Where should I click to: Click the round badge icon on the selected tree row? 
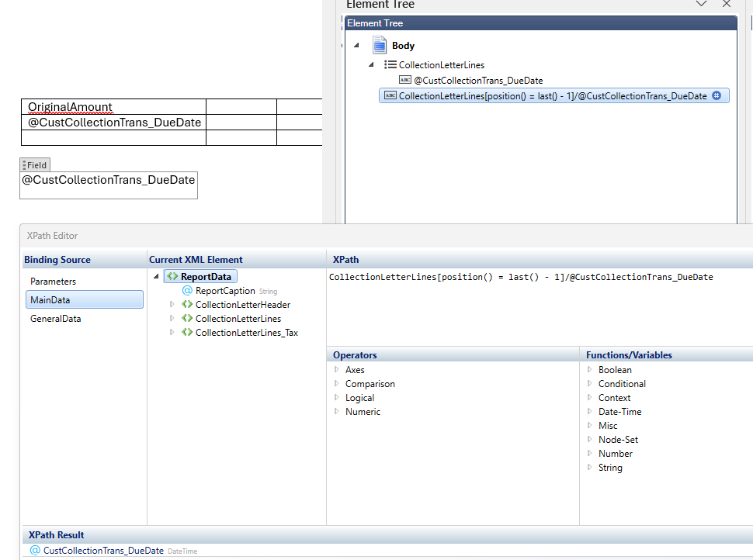tap(717, 96)
